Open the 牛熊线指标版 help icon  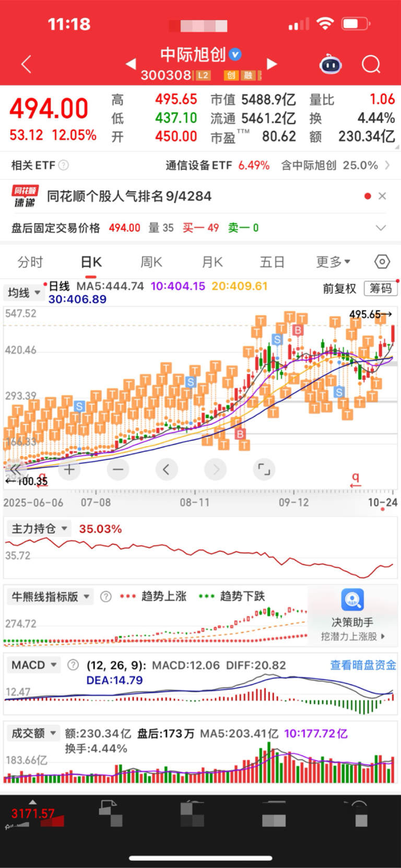(105, 597)
